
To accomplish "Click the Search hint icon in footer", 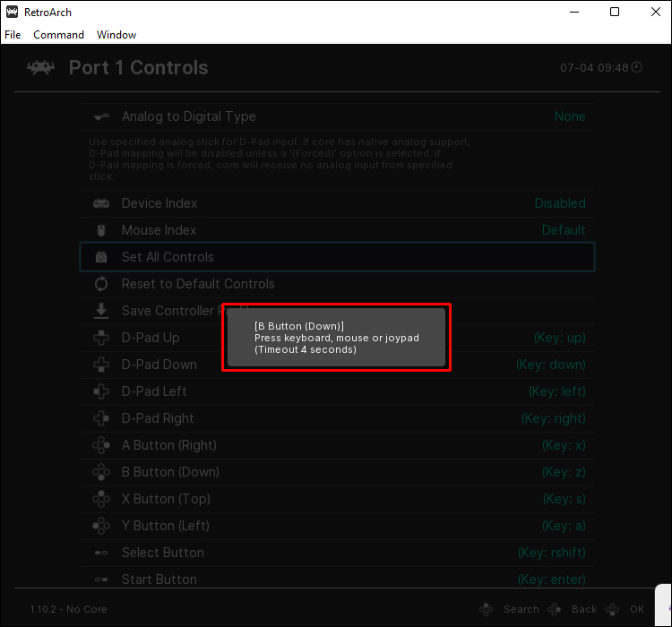I will 486,609.
